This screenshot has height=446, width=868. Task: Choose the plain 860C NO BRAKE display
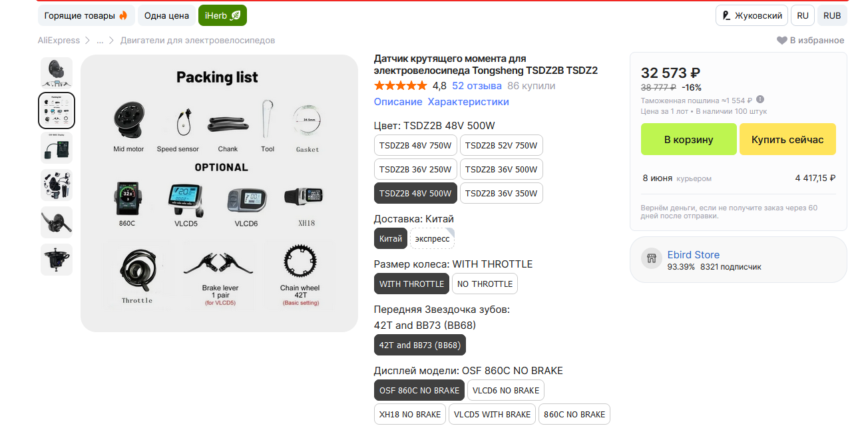(x=574, y=414)
